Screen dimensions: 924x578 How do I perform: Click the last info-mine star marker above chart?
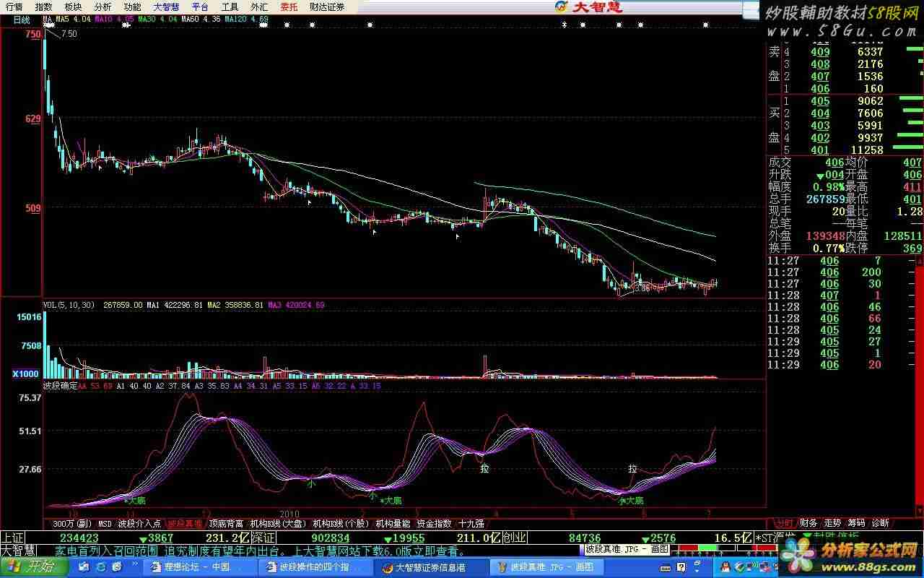click(x=706, y=25)
